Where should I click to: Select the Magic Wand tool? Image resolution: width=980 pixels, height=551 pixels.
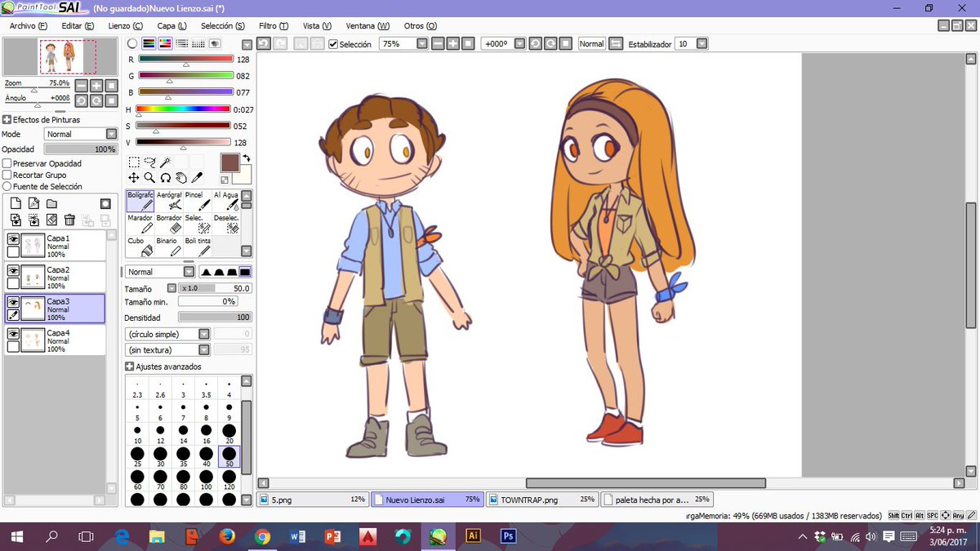(165, 162)
